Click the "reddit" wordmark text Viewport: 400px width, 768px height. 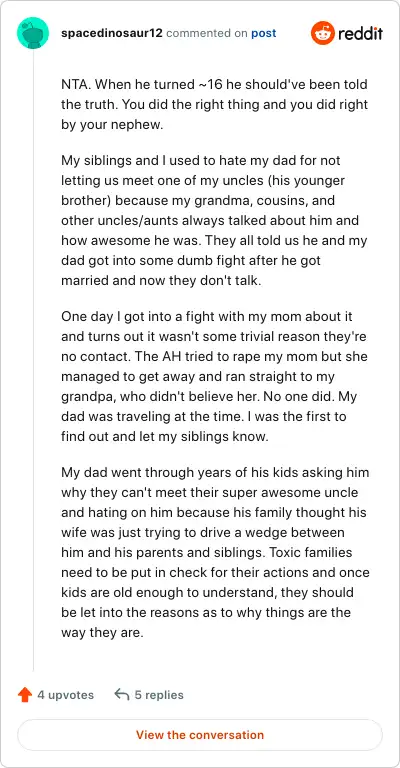pos(360,33)
